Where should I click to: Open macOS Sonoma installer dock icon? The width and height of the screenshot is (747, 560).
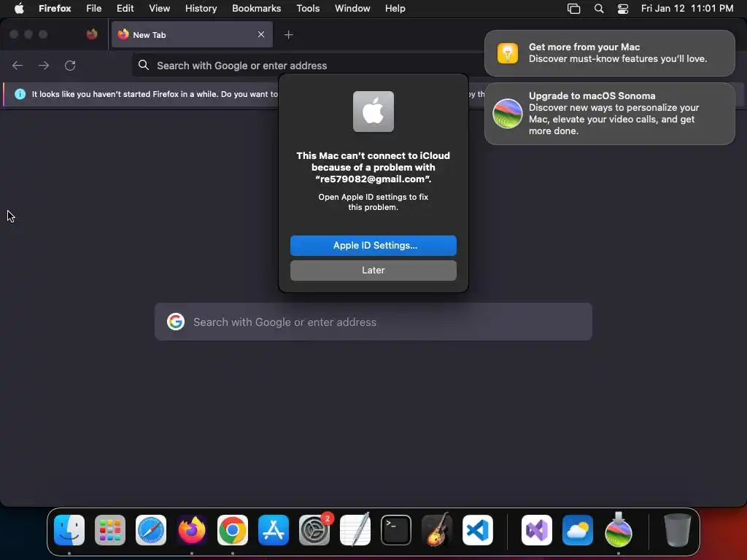[619, 530]
